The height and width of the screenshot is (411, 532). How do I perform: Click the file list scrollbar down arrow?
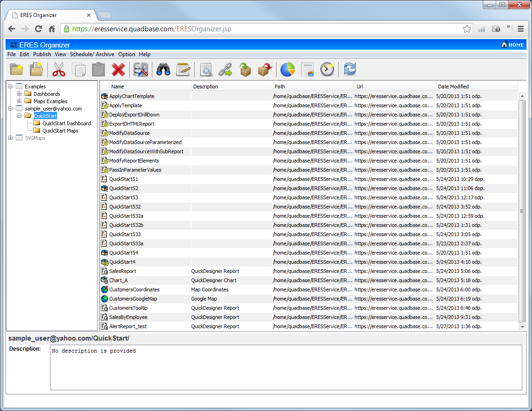522,327
